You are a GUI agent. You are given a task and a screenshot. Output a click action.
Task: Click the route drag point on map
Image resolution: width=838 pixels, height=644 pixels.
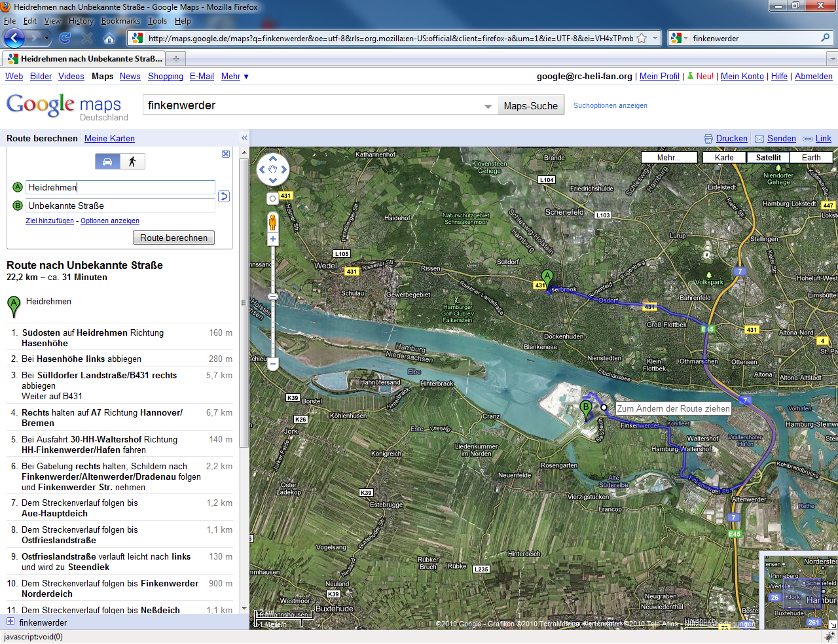pyautogui.click(x=604, y=407)
